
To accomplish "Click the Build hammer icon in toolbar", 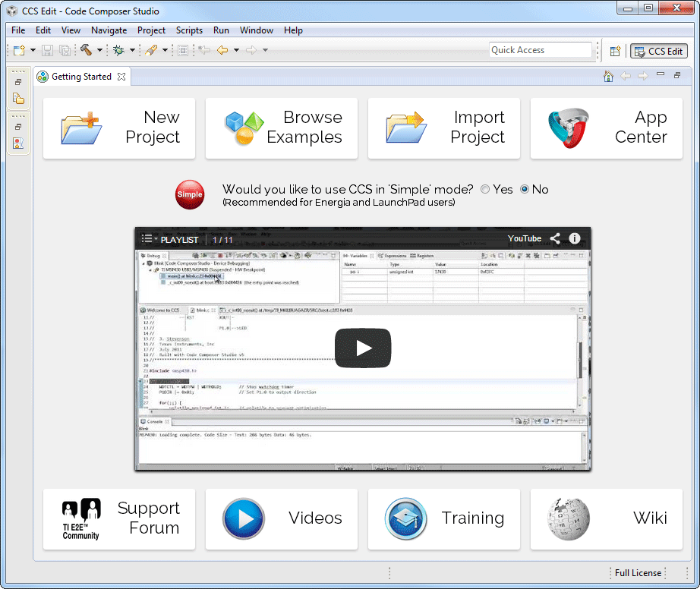I will pos(86,51).
